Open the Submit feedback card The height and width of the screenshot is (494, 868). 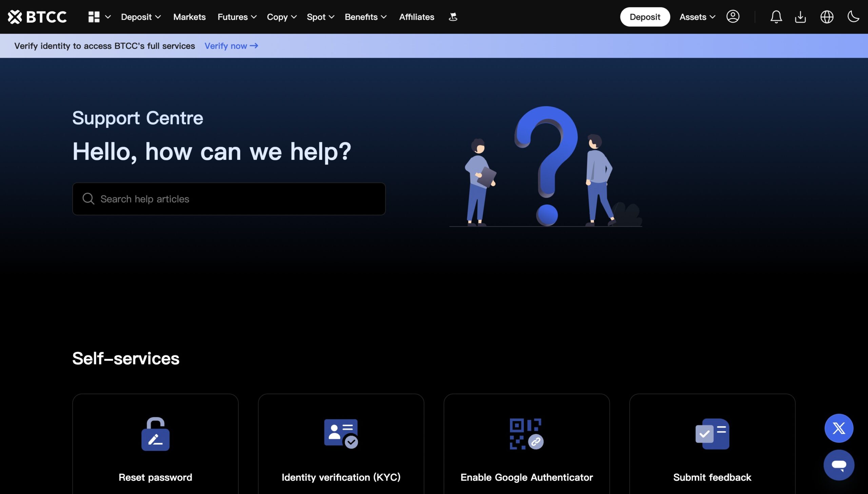(x=712, y=444)
